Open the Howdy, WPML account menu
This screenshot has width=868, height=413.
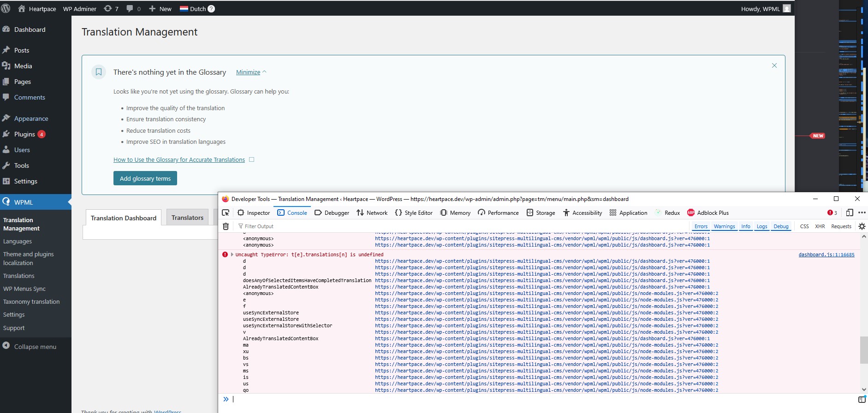point(766,9)
